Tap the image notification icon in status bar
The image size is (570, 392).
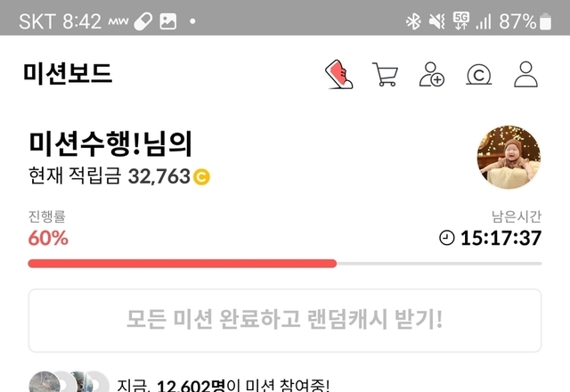(x=168, y=21)
